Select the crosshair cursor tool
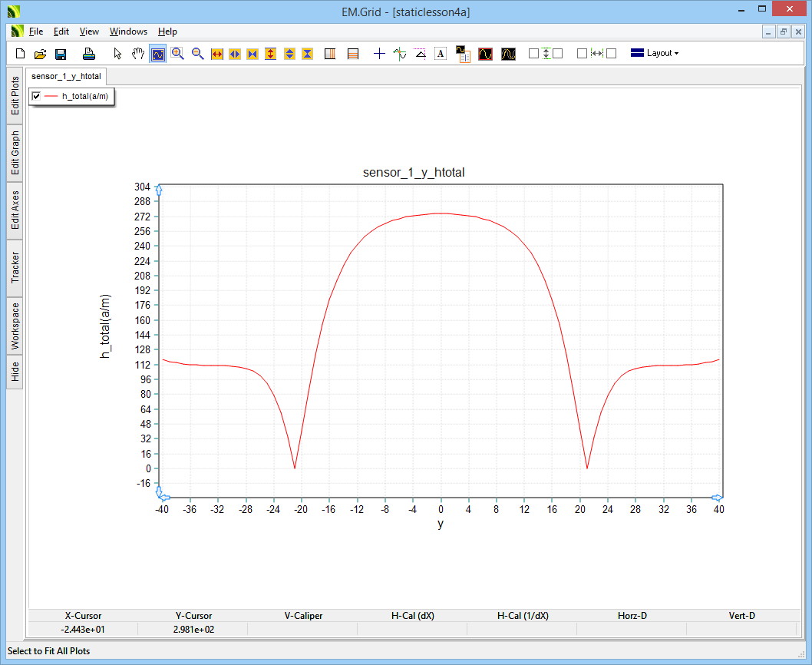The image size is (812, 665). click(x=378, y=54)
